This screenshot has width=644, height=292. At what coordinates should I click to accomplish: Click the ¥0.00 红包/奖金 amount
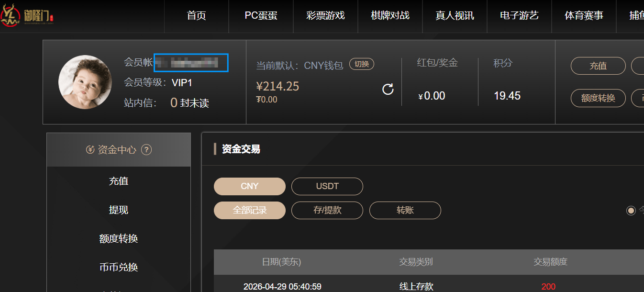tap(432, 96)
